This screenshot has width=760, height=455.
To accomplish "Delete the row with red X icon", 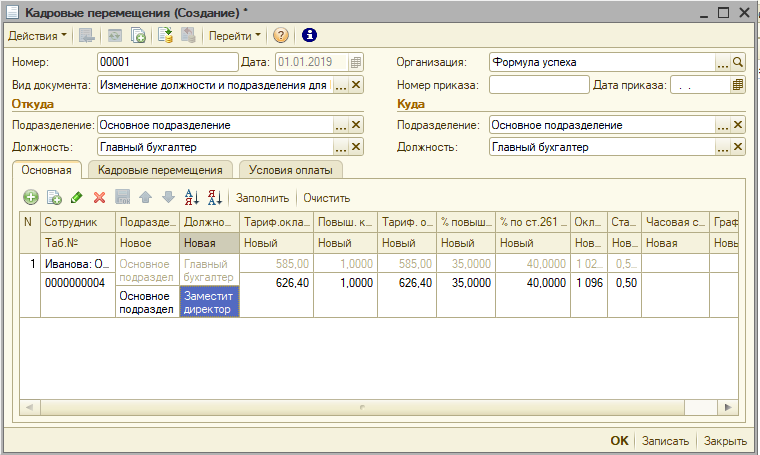I will (99, 198).
